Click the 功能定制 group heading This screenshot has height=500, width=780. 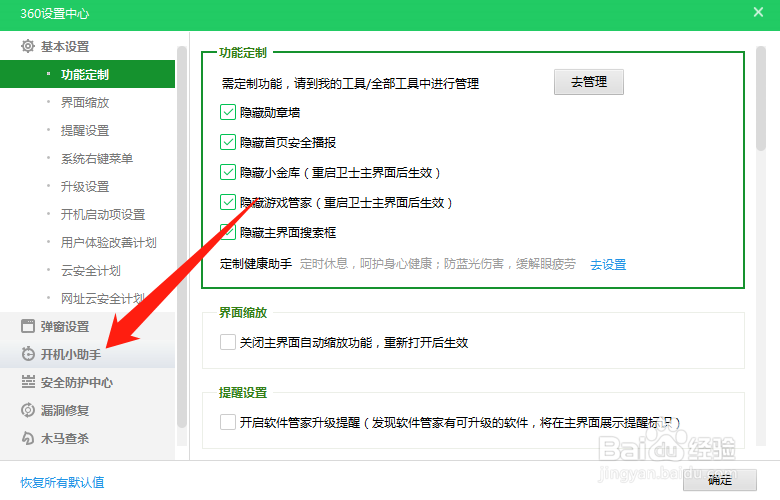tap(243, 52)
